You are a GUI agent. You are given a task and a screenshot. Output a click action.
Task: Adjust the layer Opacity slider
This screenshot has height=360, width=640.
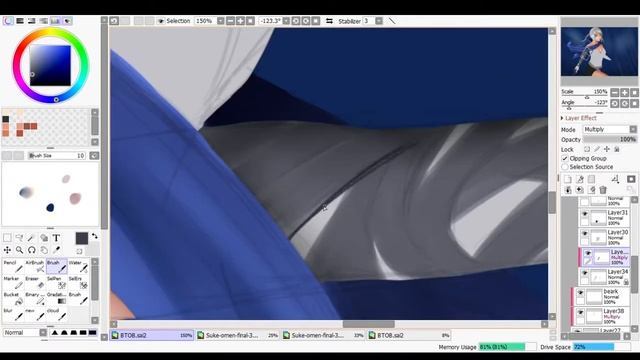[x=610, y=140]
